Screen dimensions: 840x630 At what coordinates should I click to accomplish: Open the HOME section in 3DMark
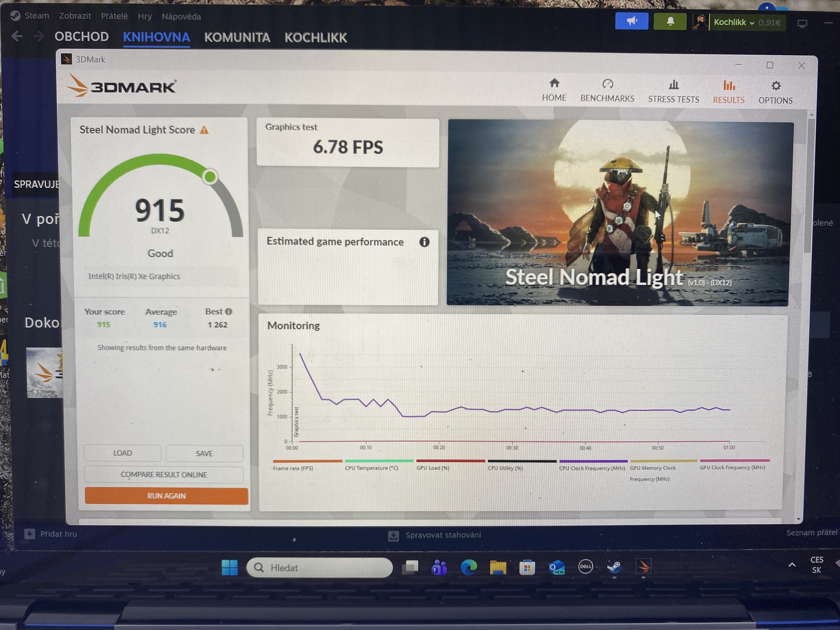tap(554, 90)
